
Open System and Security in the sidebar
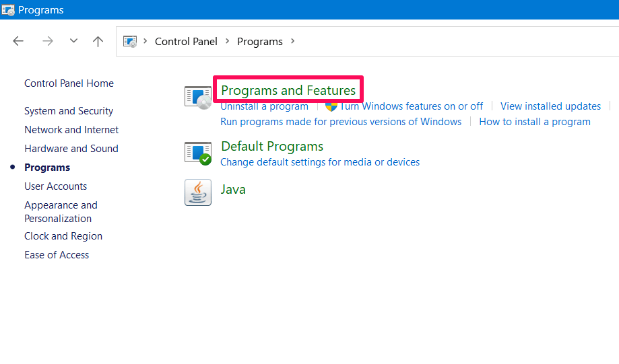(x=69, y=111)
